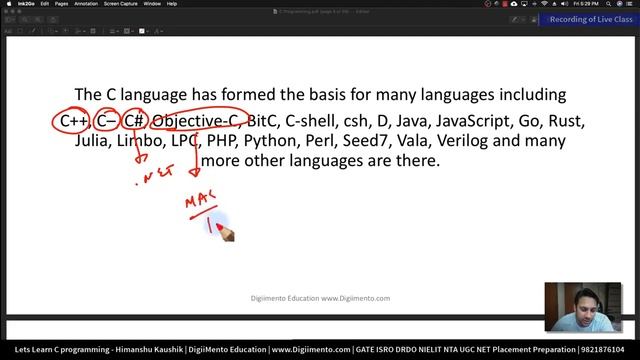The width and height of the screenshot is (640, 360).
Task: Click the word Perl in the slide
Action: [x=320, y=141]
